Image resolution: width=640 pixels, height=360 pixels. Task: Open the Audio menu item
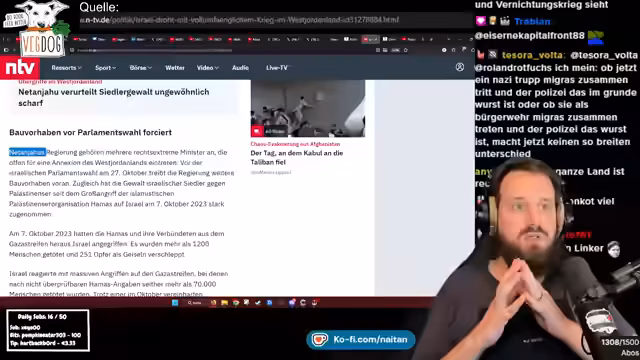pos(240,68)
